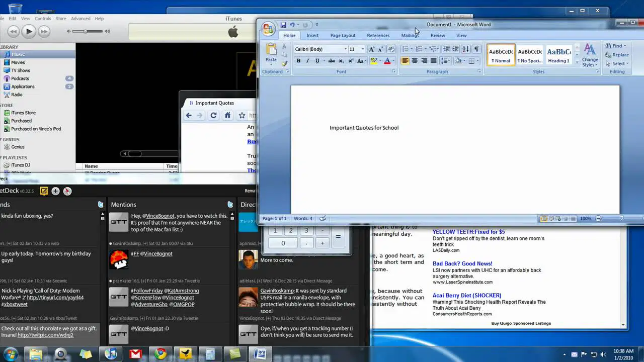Screen dimensions: 644x362
Task: Open iTunes from the Windows taskbar
Action: tap(111, 354)
